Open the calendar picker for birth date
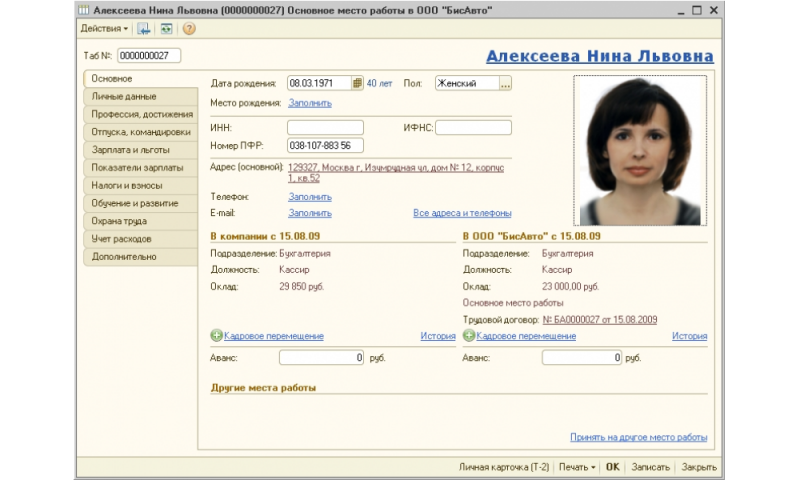The height and width of the screenshot is (480, 800). (356, 84)
